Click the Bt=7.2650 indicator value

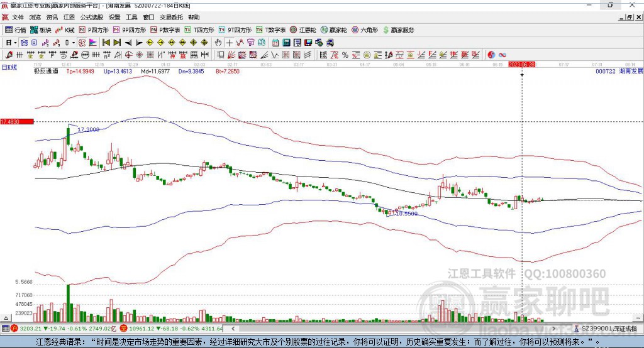(228, 72)
